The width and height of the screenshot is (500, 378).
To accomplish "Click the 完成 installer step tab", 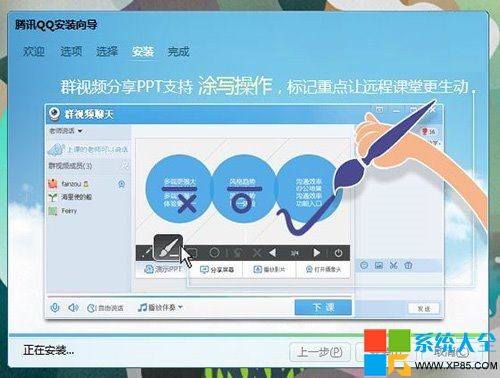I will [179, 52].
